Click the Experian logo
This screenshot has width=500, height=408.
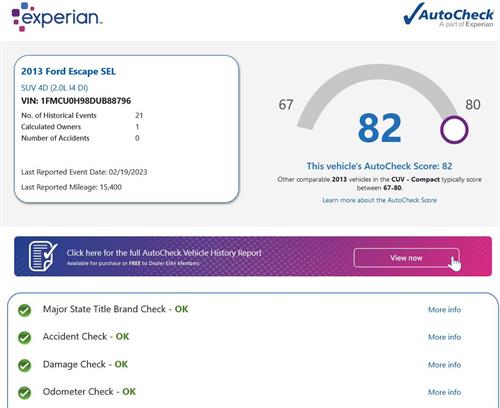point(57,17)
